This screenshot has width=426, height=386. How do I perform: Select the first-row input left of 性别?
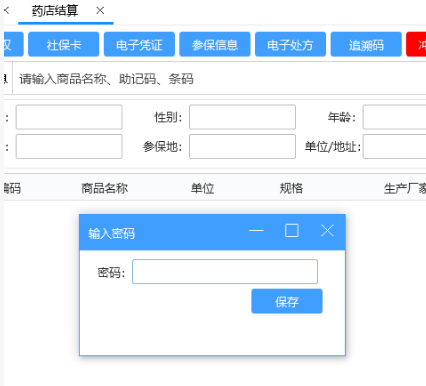coord(69,117)
